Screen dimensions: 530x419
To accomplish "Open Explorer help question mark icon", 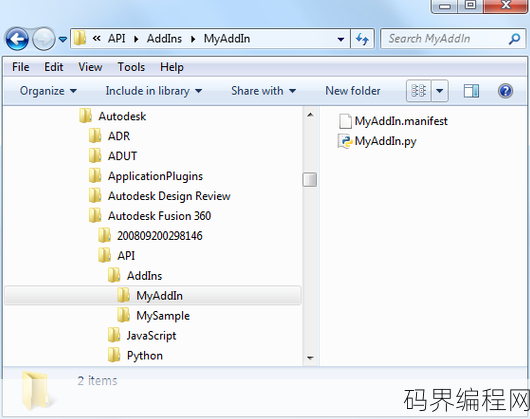I will (505, 91).
